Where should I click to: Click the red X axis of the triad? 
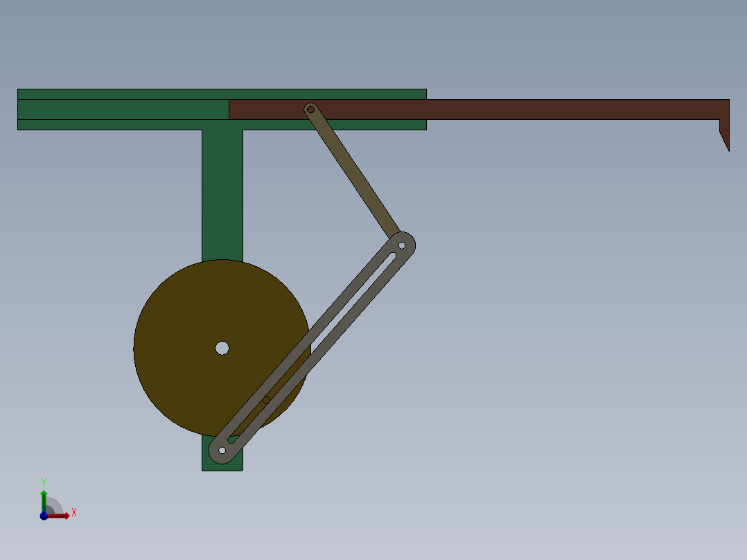click(60, 516)
